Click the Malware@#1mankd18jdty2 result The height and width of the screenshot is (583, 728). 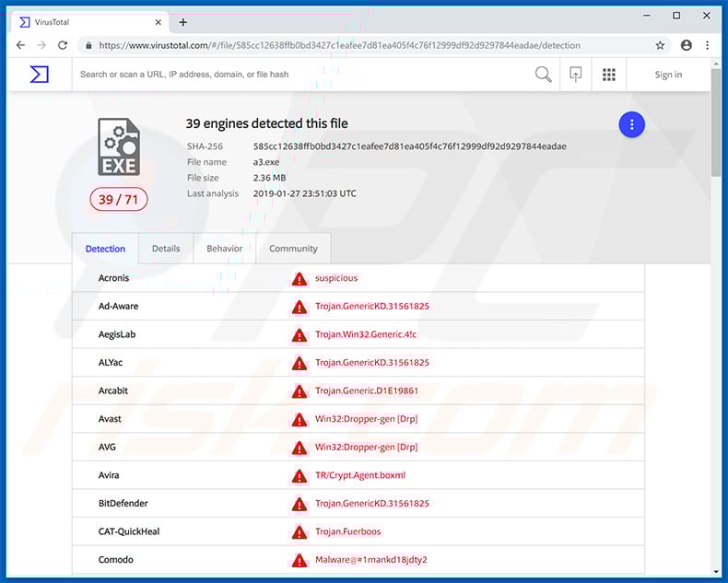[x=371, y=560]
